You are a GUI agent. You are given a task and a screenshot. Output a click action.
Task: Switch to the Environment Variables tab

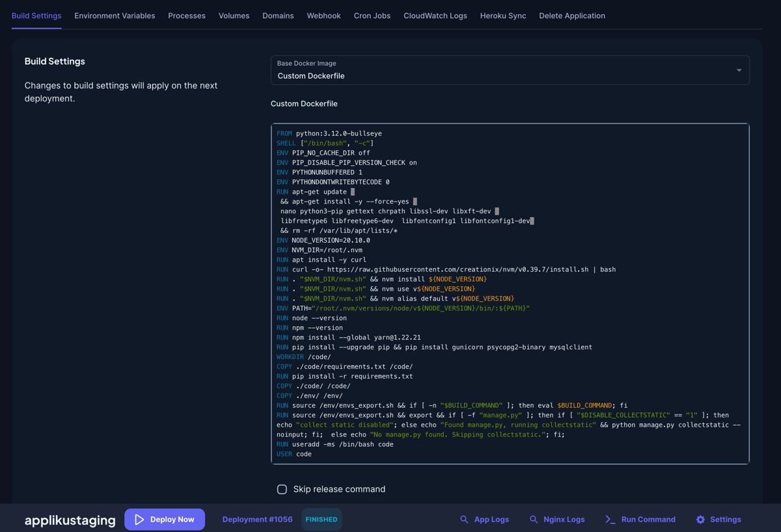115,16
